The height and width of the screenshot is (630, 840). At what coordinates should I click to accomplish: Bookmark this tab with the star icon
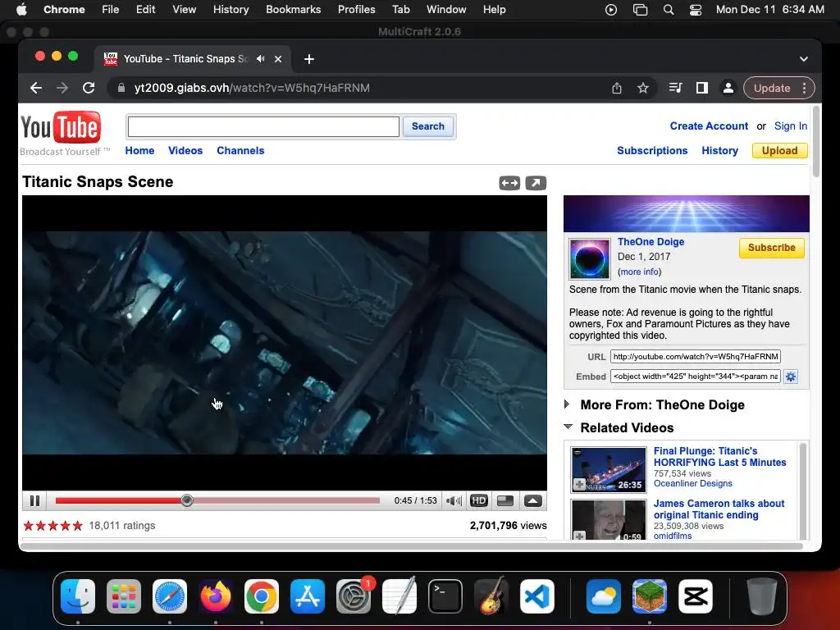pyautogui.click(x=643, y=88)
